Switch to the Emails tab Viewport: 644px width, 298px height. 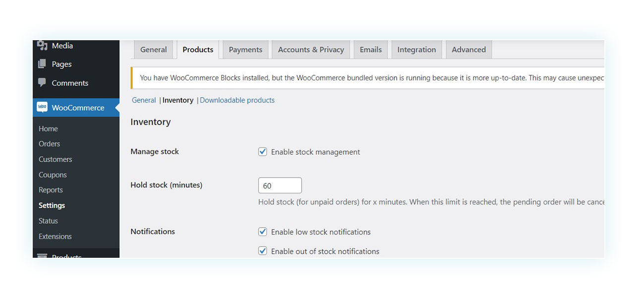tap(371, 50)
